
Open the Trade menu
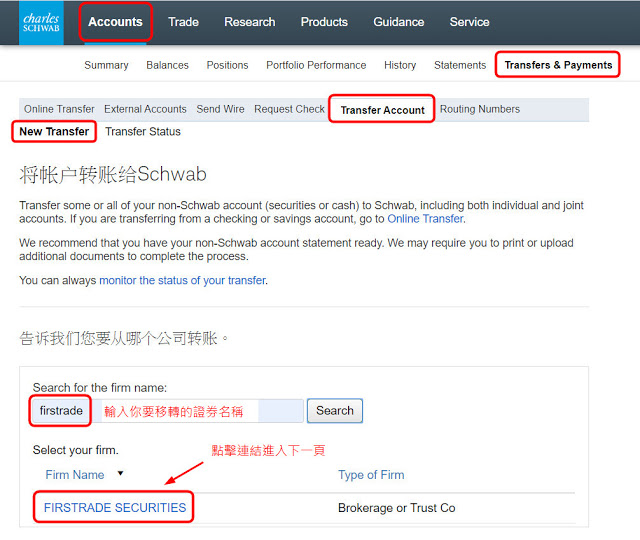click(x=183, y=22)
